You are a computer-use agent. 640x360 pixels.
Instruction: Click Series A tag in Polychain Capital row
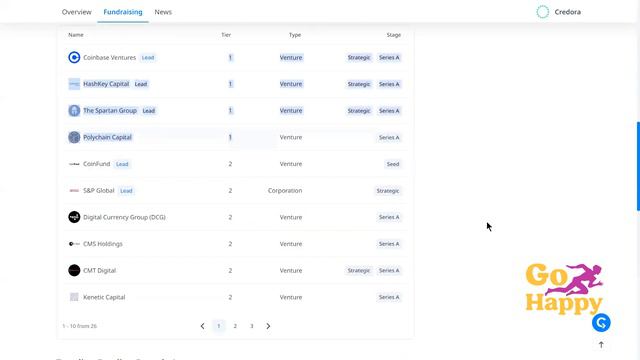[389, 137]
